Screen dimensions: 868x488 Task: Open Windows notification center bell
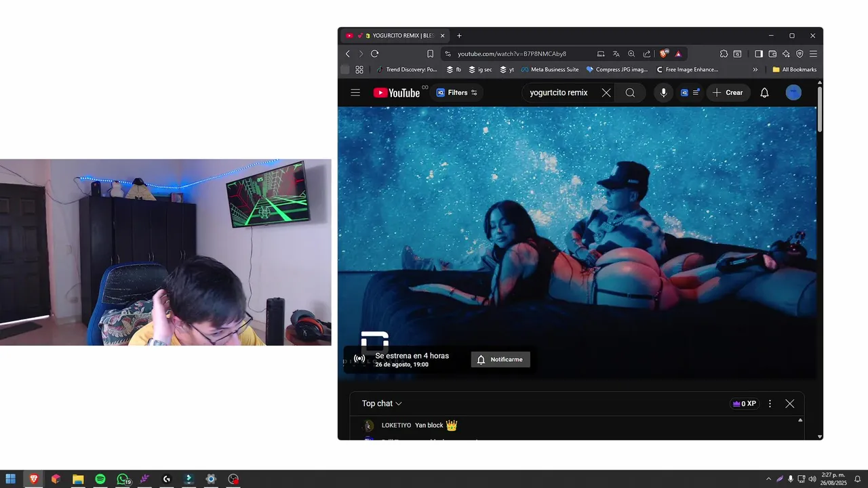[x=857, y=479]
